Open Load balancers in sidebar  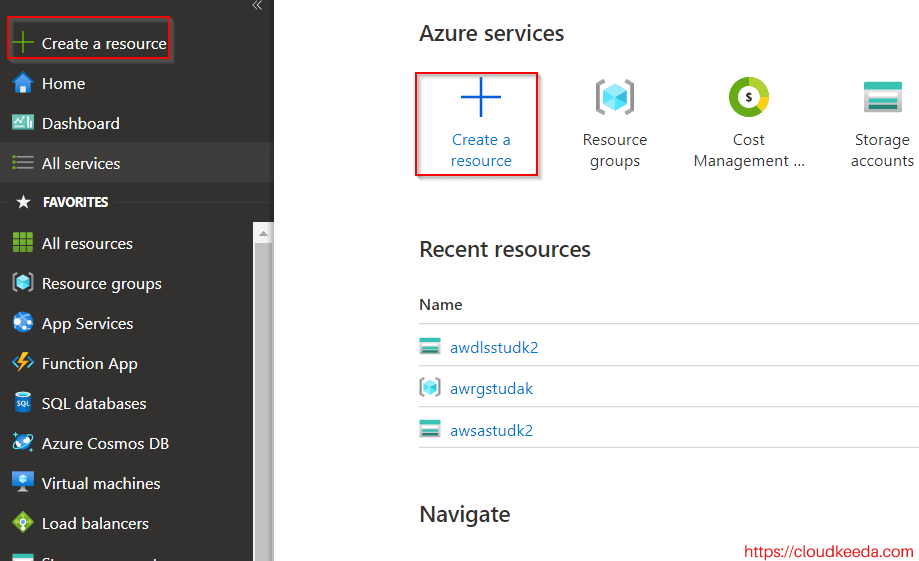pyautogui.click(x=96, y=523)
